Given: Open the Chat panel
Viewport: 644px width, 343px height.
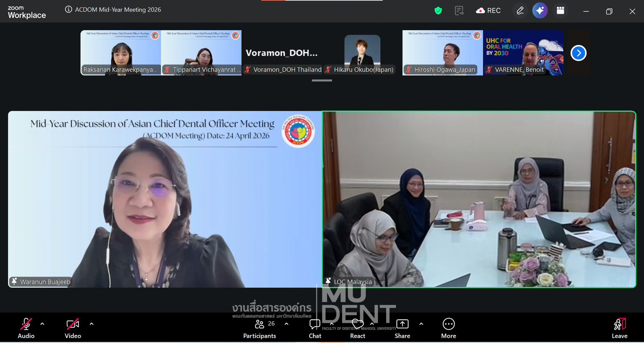Looking at the screenshot, I should 315,328.
